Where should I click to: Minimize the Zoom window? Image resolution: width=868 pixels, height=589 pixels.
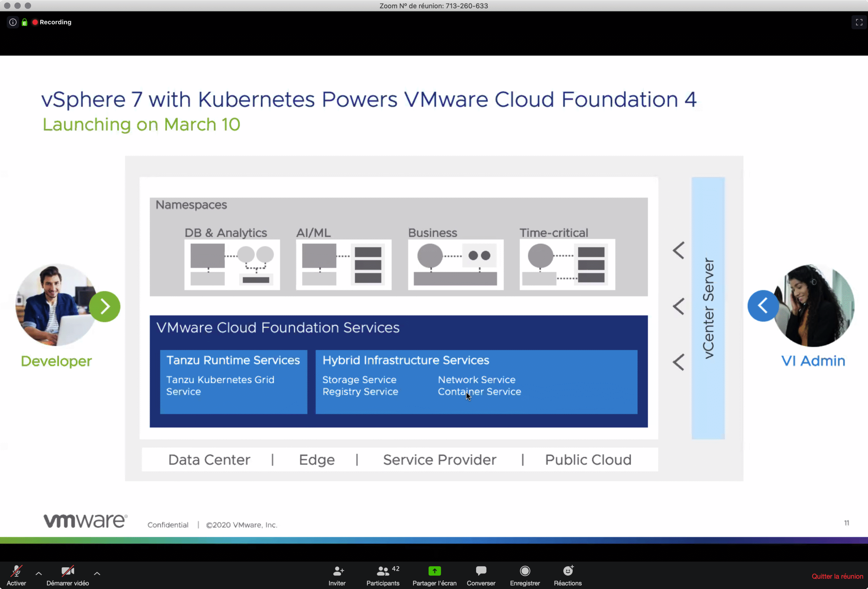click(x=17, y=6)
